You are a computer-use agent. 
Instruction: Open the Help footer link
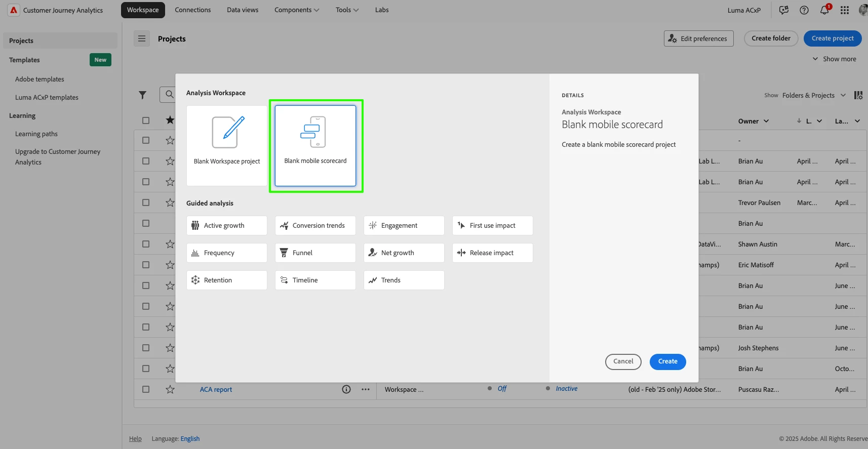tap(135, 439)
